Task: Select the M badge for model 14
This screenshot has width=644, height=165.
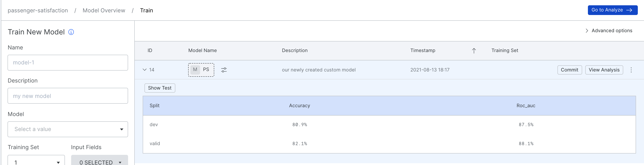Action: pos(195,70)
